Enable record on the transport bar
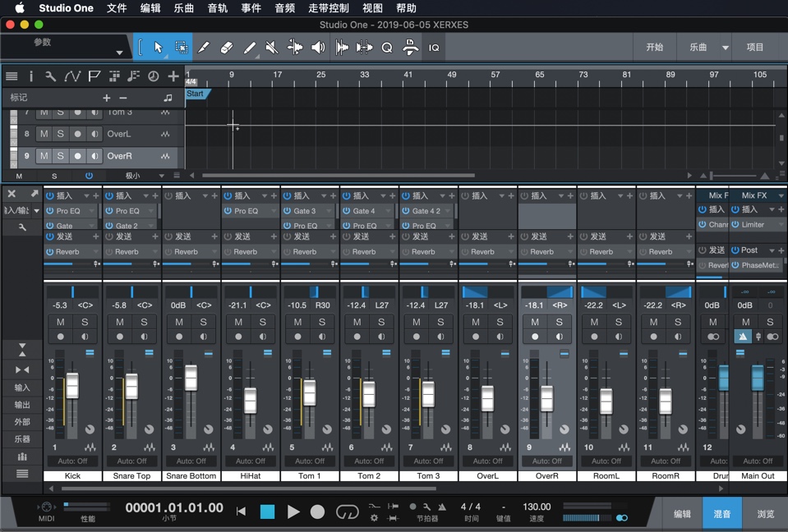This screenshot has height=532, width=788. (x=317, y=512)
